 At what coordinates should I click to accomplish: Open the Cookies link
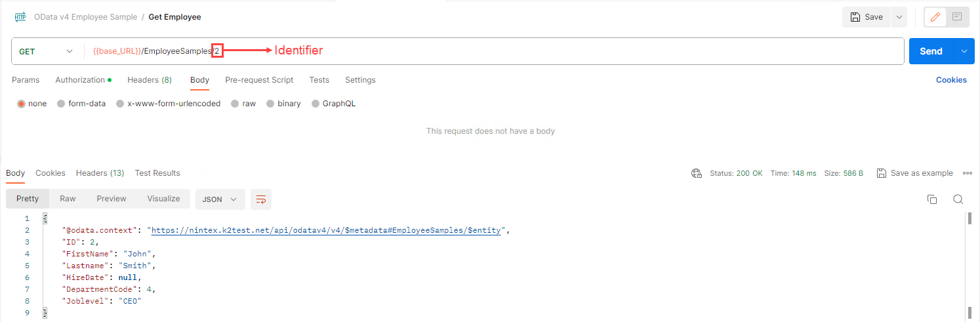tap(951, 80)
